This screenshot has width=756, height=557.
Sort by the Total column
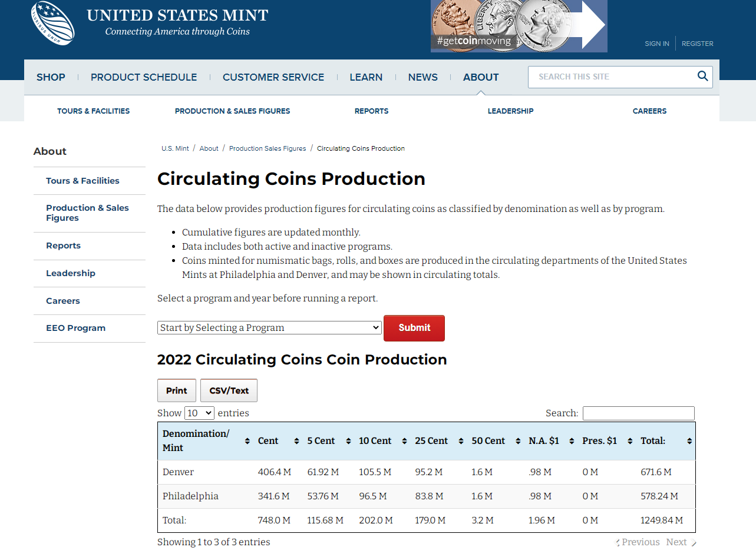[689, 441]
